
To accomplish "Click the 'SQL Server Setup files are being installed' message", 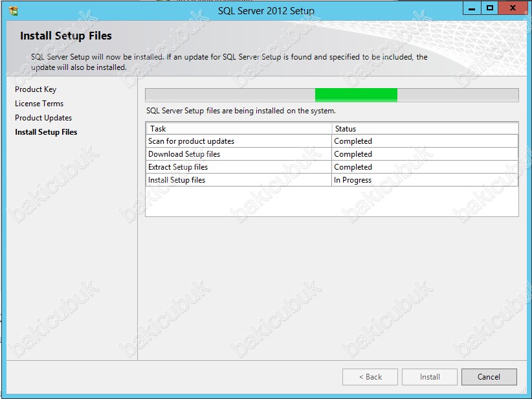I will [x=241, y=111].
